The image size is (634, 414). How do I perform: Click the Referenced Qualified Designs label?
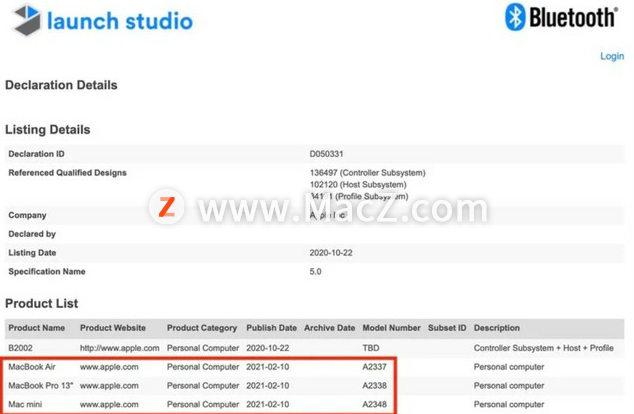(x=68, y=173)
